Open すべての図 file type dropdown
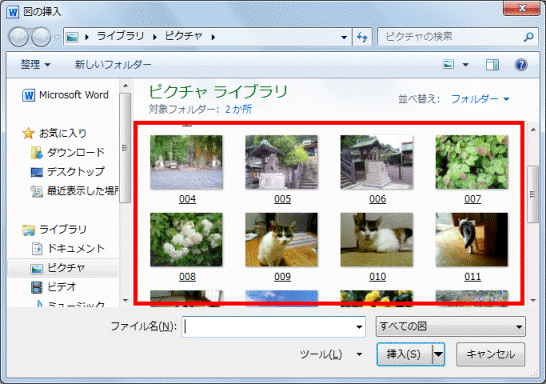546x384 pixels. 450,327
